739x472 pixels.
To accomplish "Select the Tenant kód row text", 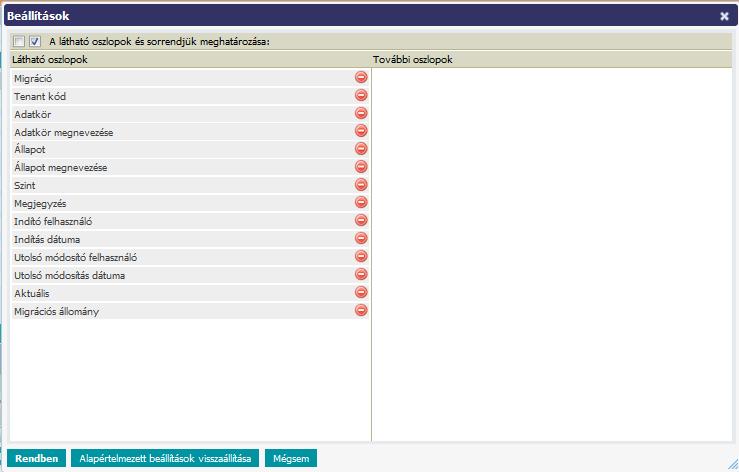I will 40,97.
